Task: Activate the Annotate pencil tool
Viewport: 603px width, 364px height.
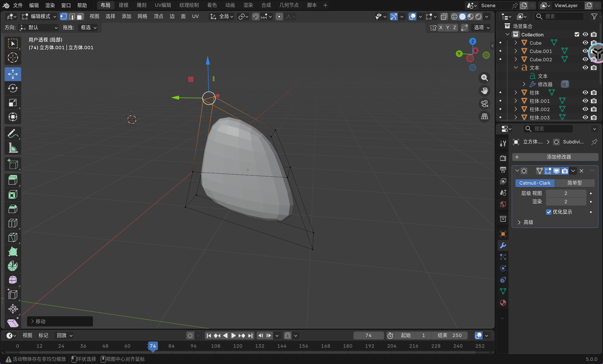Action: click(x=13, y=133)
